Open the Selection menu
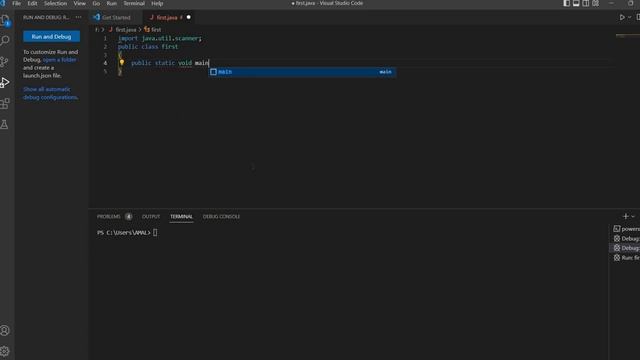Viewport: 640px width, 360px height. coord(55,3)
